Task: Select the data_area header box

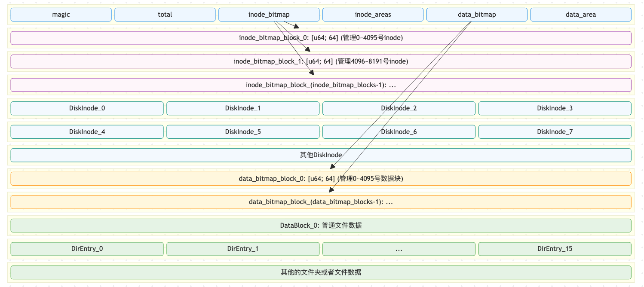Action: (580, 15)
